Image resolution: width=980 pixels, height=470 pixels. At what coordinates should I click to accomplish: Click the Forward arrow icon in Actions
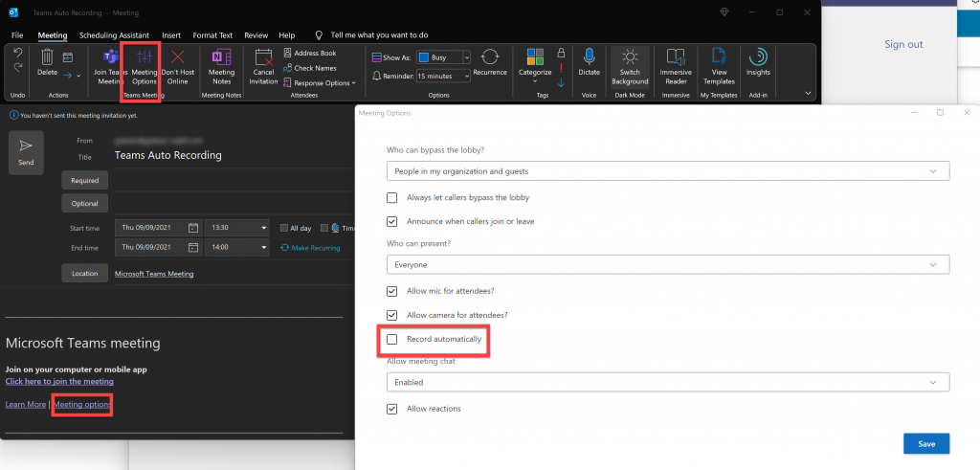(68, 75)
